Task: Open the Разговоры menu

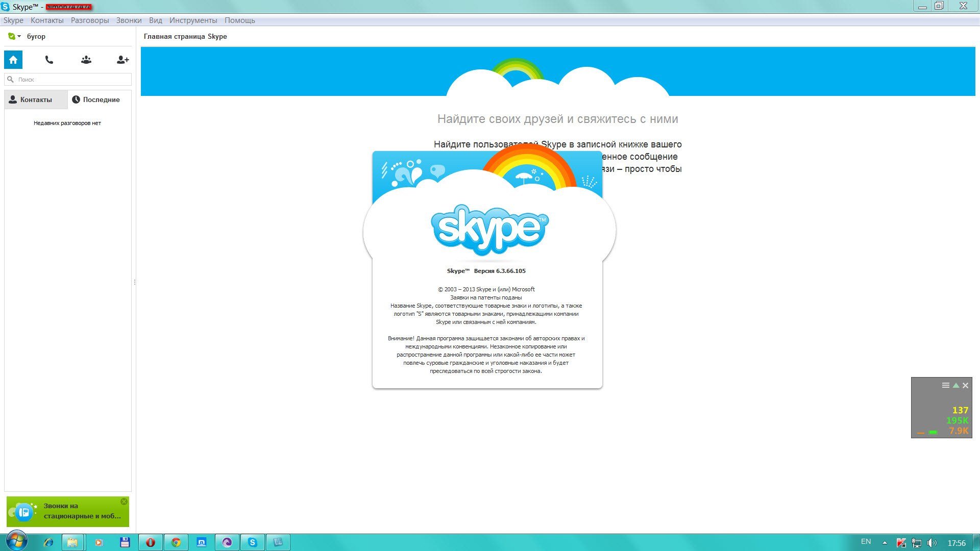Action: pyautogui.click(x=90, y=20)
